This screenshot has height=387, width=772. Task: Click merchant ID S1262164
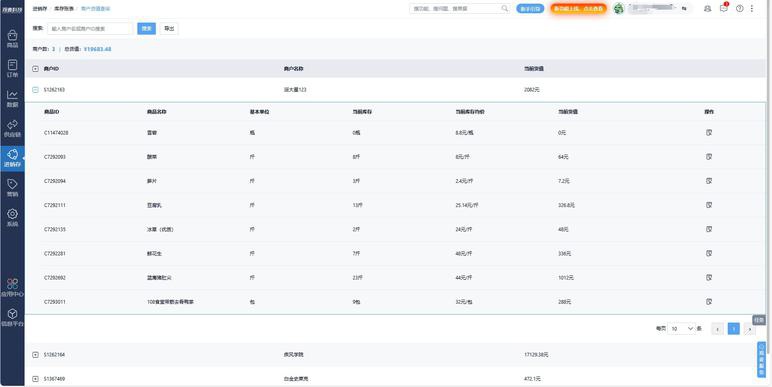(x=54, y=355)
